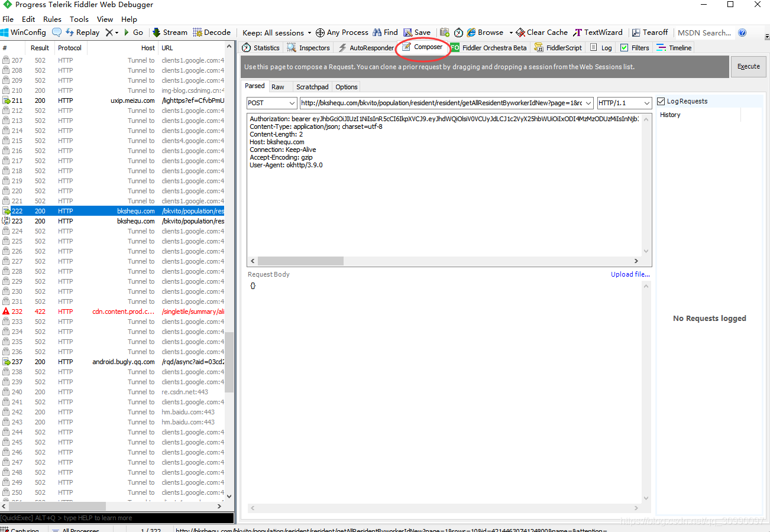770x532 pixels.
Task: Select session 240 re.csdn.net:443
Action: (x=112, y=392)
